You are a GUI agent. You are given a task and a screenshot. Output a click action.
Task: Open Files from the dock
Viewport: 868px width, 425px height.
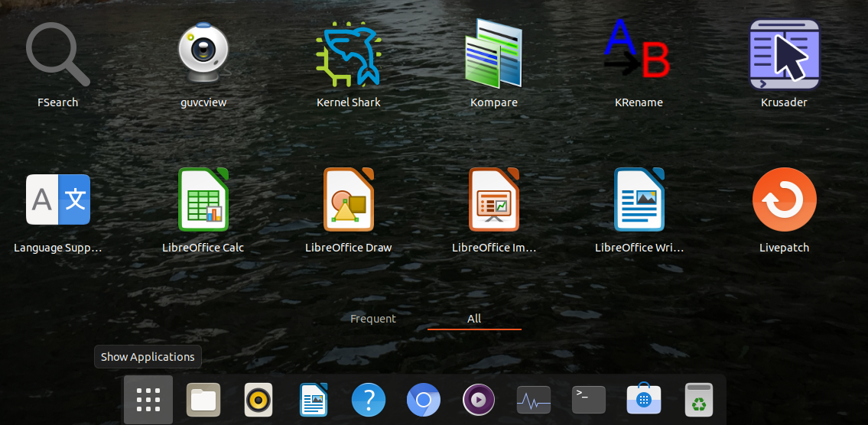click(203, 400)
